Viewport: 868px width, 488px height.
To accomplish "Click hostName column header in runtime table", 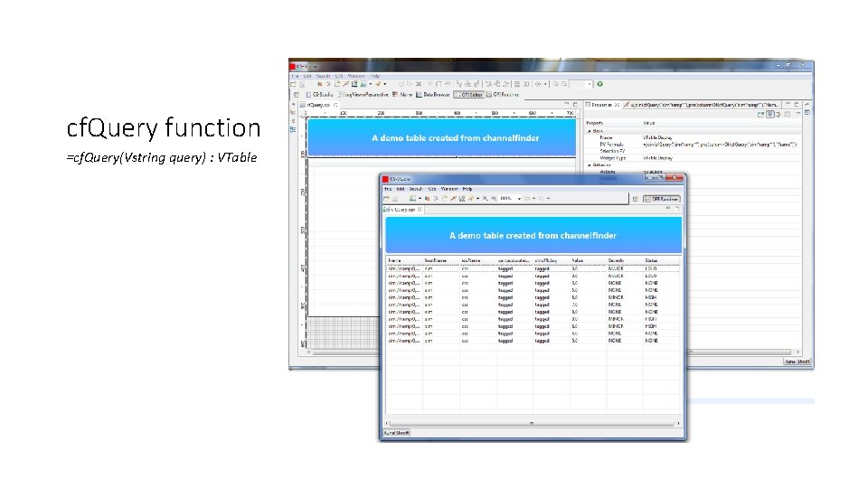I will point(441,260).
